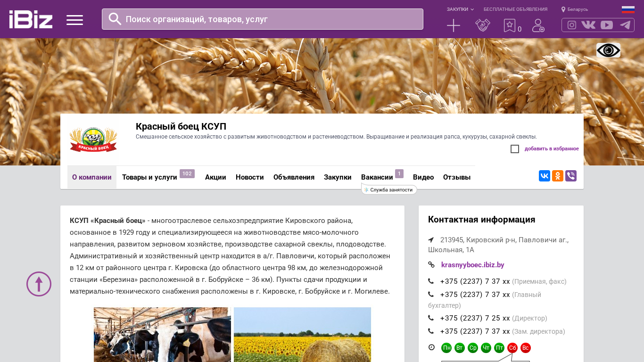The height and width of the screenshot is (362, 644).
Task: Open the Telegram icon in header
Action: tap(625, 25)
